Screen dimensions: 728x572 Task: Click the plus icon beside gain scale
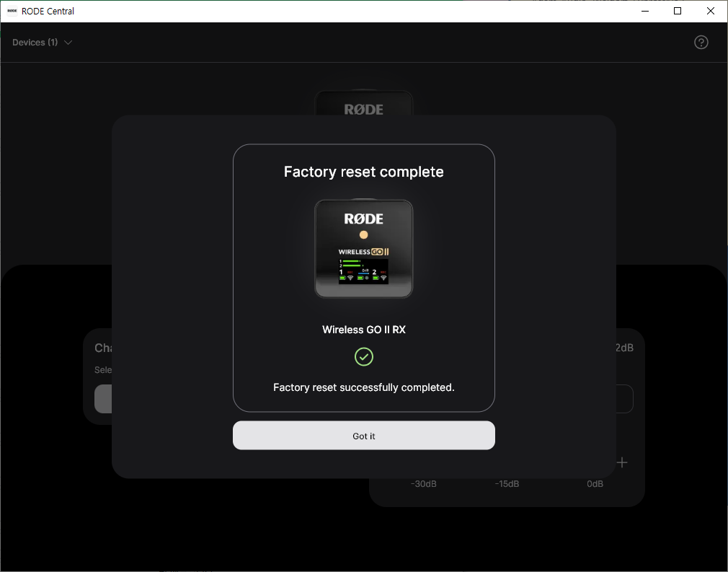click(x=622, y=462)
